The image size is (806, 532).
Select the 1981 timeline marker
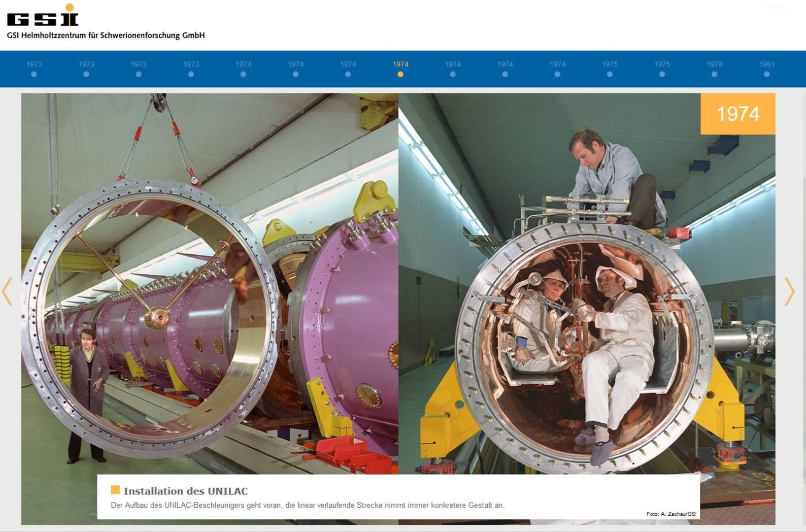(767, 74)
